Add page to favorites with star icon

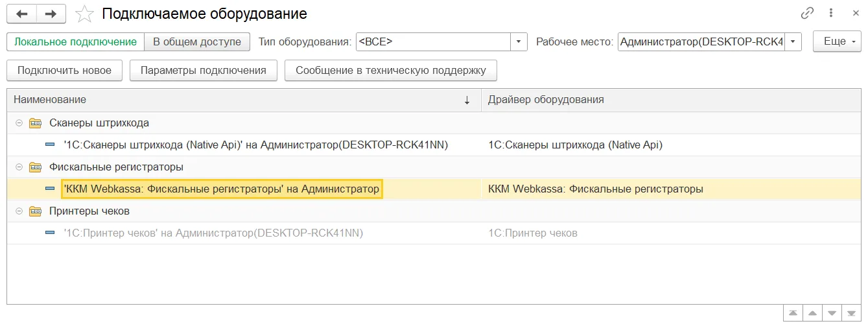84,14
